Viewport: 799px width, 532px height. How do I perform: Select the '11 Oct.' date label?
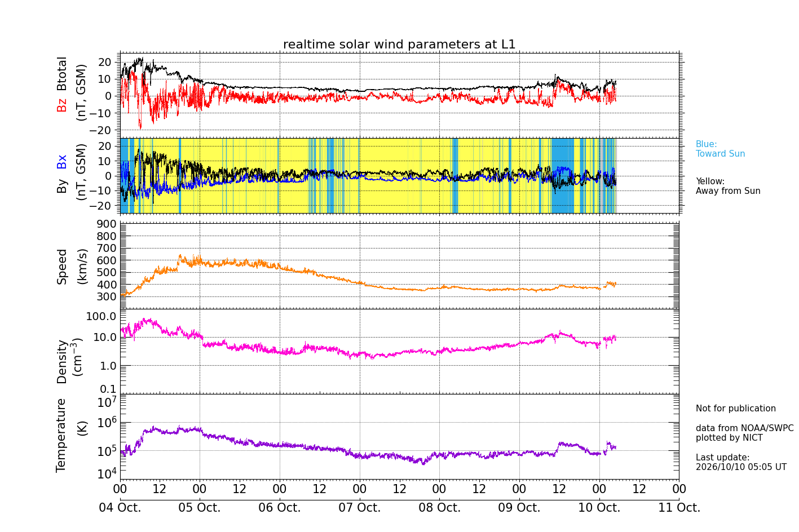tap(679, 508)
